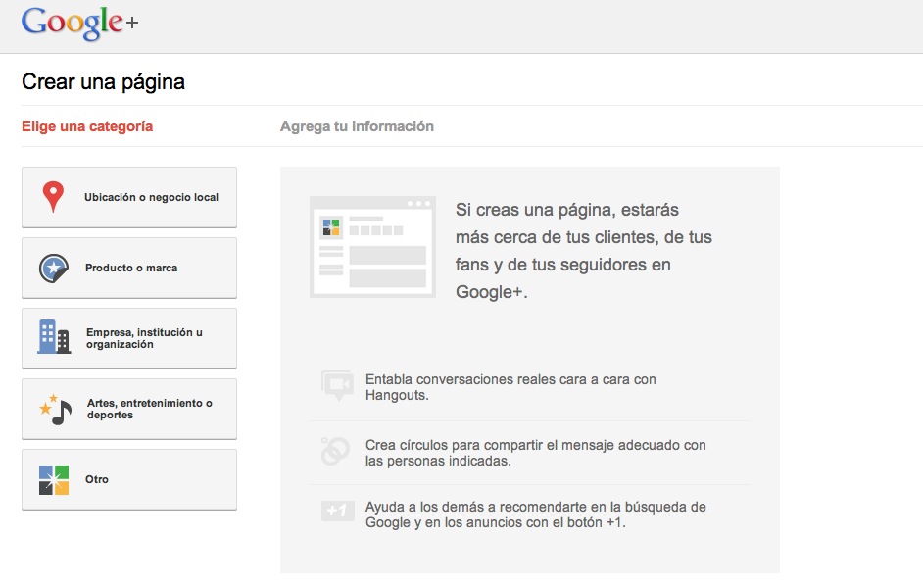Click the page layout preview illustration
Screen dimensions: 923x588
(372, 246)
